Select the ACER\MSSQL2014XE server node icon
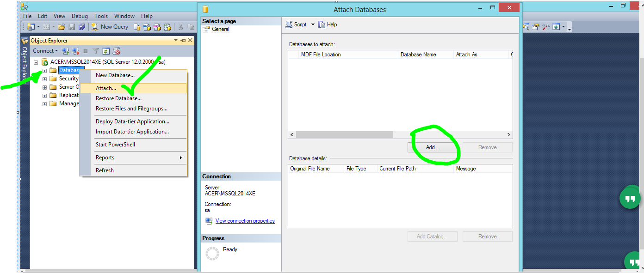Screen dimensions: 644x273 [45, 62]
